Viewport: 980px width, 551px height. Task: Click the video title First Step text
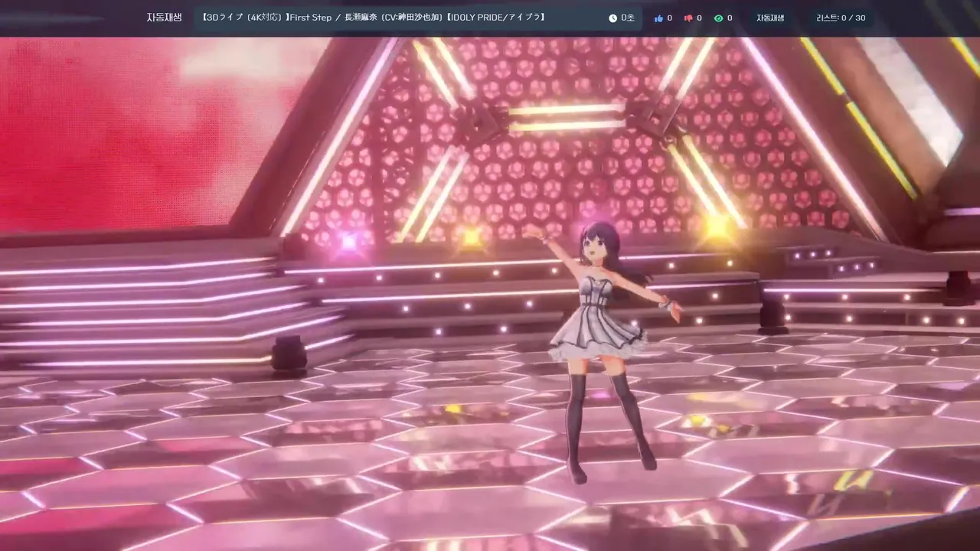[x=373, y=18]
